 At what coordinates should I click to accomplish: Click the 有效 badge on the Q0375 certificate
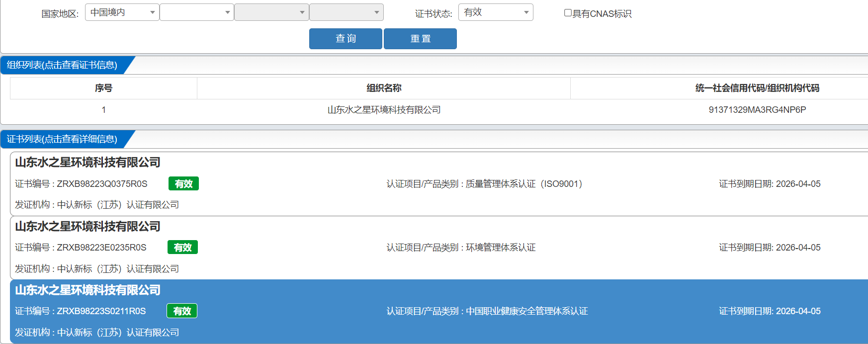pyautogui.click(x=183, y=184)
